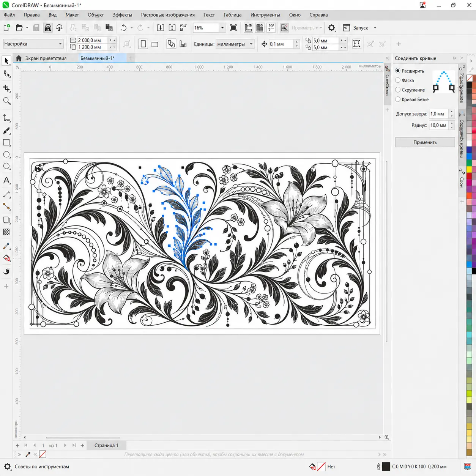Click Publish to PDF icon

click(x=271, y=28)
